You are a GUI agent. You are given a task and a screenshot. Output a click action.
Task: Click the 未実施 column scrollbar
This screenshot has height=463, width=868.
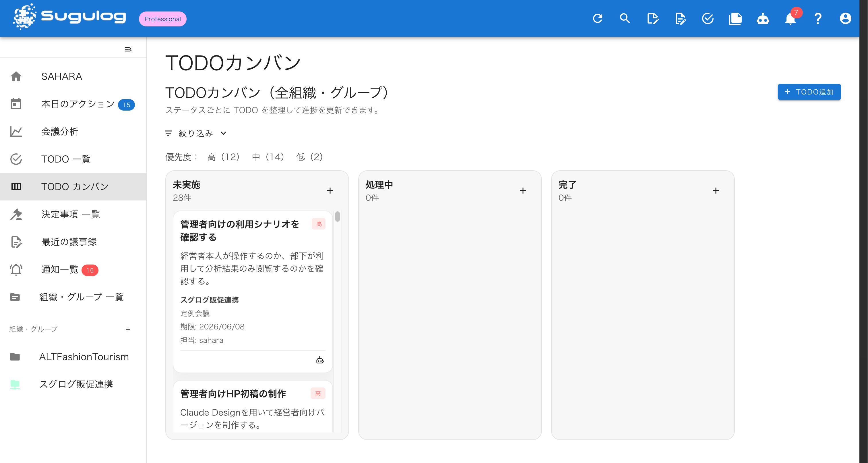click(337, 217)
